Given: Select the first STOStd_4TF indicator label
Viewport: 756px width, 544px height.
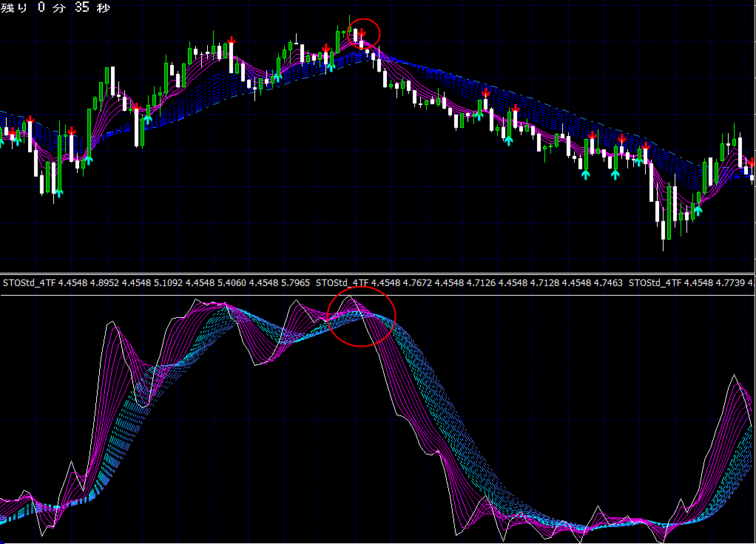Looking at the screenshot, I should coord(30,283).
